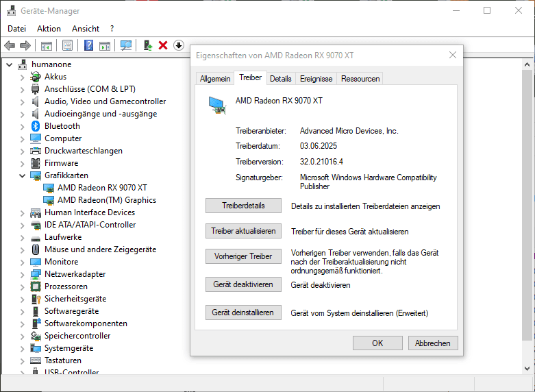Click the black down-arrow circle toolbar icon

pos(179,45)
